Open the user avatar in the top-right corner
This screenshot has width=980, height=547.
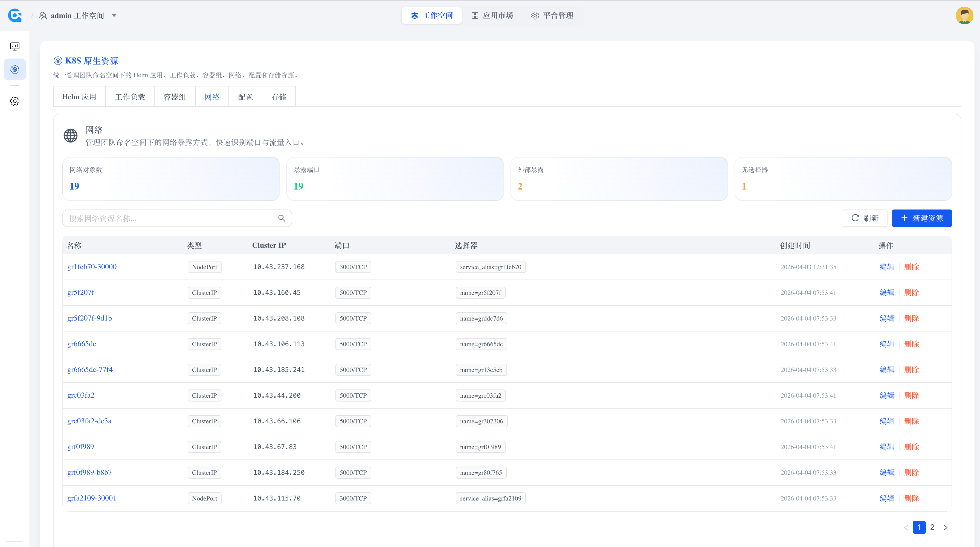coord(964,15)
